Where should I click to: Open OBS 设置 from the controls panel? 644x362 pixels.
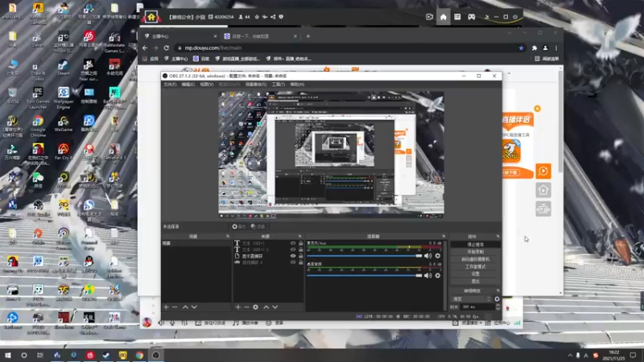click(x=475, y=274)
